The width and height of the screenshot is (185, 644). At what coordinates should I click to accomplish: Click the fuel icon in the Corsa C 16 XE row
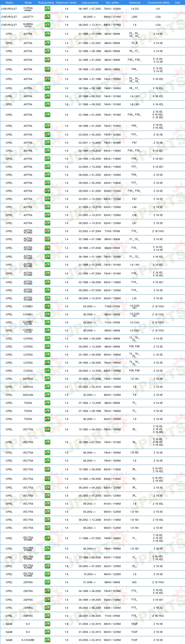tap(47, 354)
